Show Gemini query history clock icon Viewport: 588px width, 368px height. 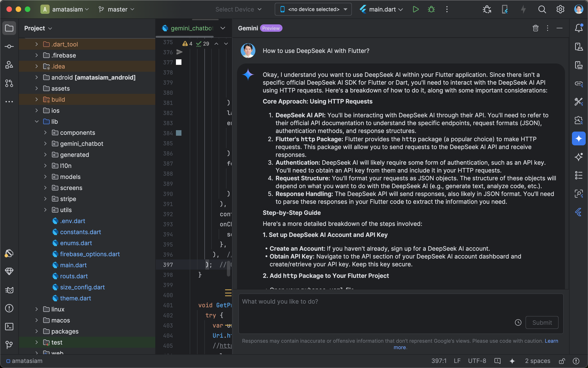click(518, 322)
